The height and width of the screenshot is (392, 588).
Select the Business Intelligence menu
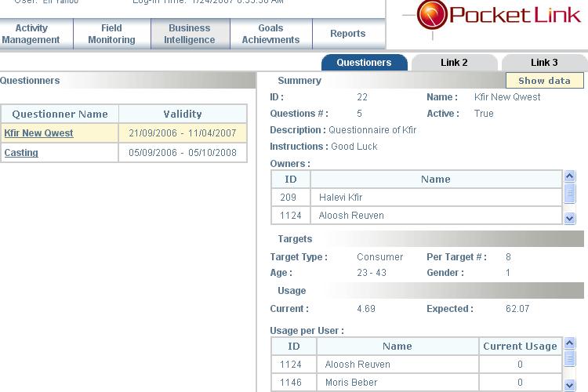click(x=191, y=34)
